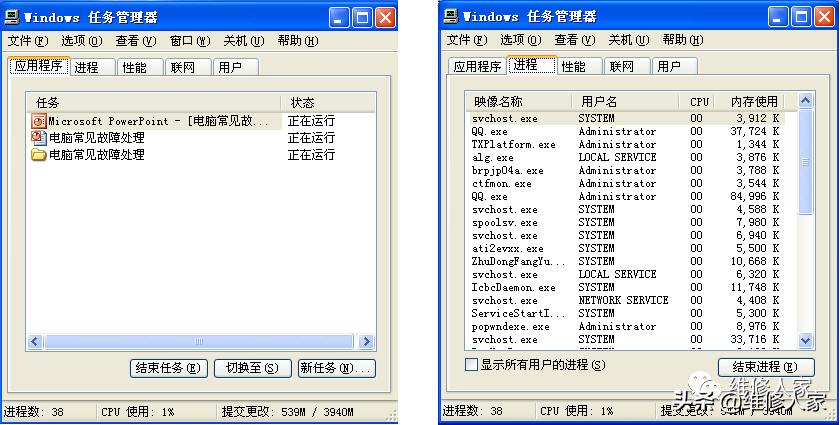Switch to 联网 tab in right window
The height and width of the screenshot is (425, 840).
[x=627, y=66]
